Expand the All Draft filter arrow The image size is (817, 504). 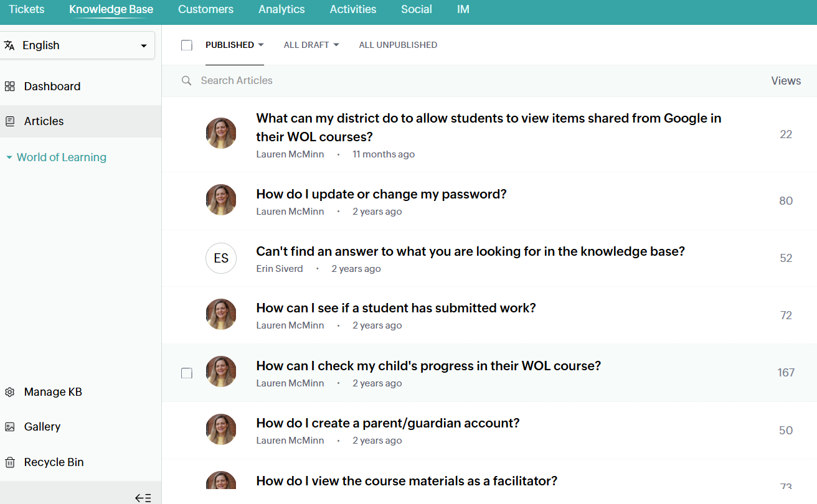(336, 45)
